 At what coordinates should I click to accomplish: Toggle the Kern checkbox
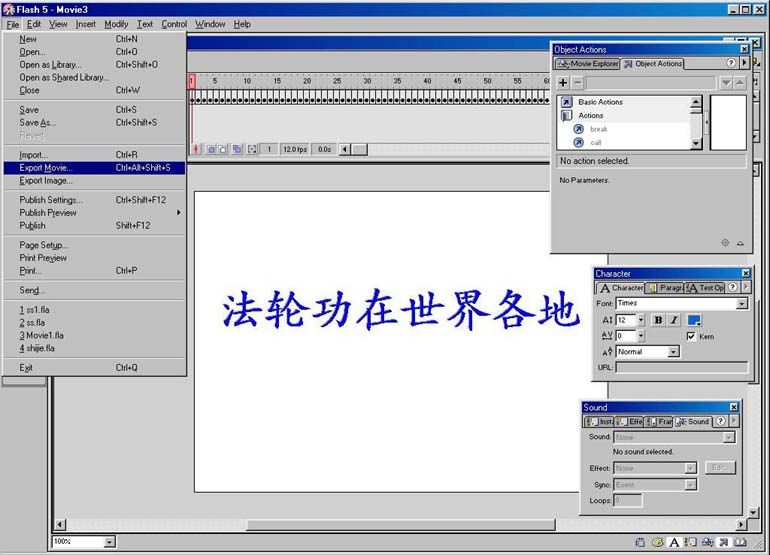click(x=691, y=336)
